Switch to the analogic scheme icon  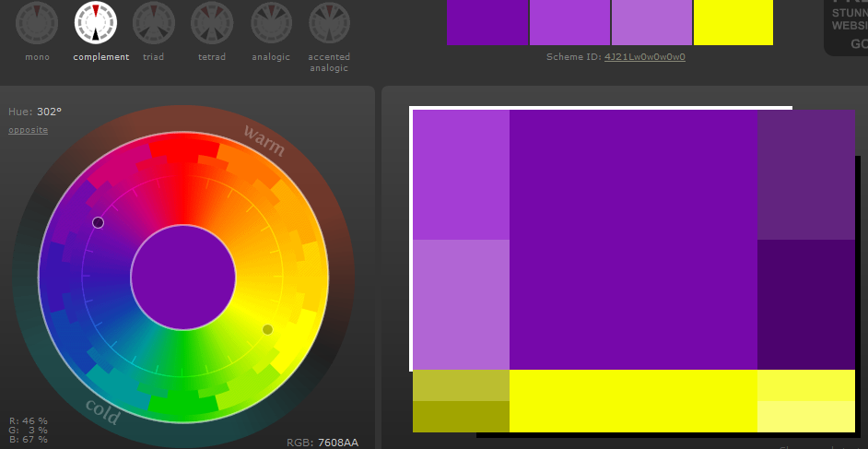(x=271, y=23)
